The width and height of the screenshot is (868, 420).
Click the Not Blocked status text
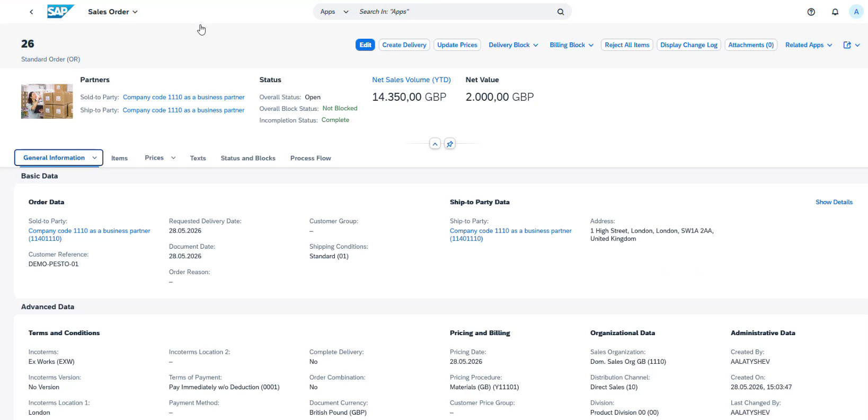pos(340,108)
